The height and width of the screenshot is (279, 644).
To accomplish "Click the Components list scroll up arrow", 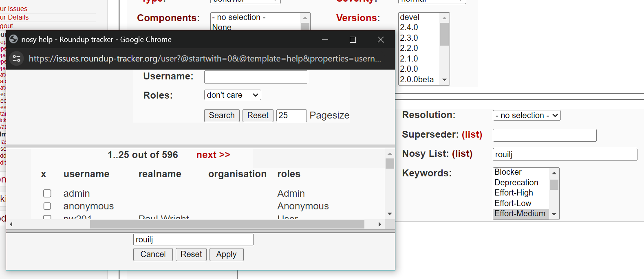I will point(305,18).
